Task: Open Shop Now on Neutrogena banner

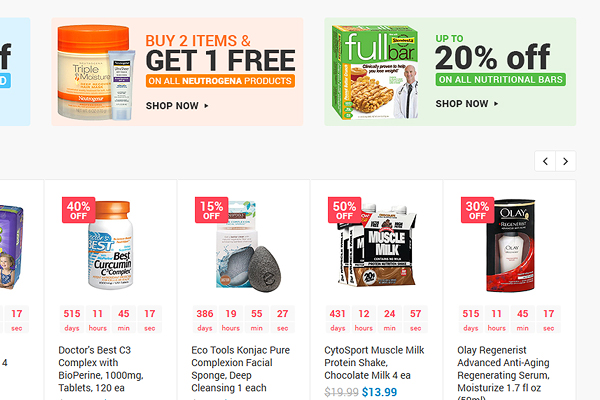Action: tap(177, 106)
